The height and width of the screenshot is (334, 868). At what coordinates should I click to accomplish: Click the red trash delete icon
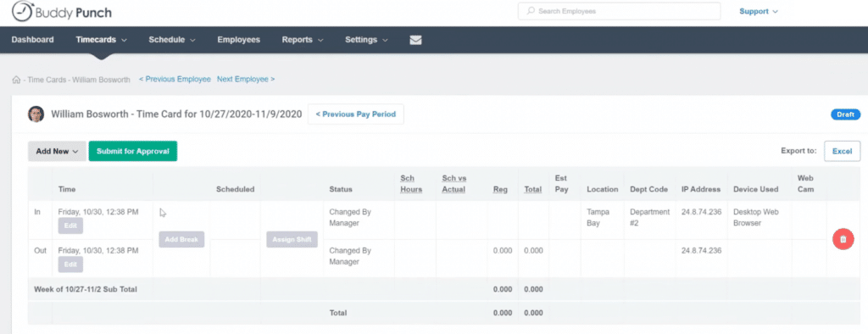(x=843, y=239)
